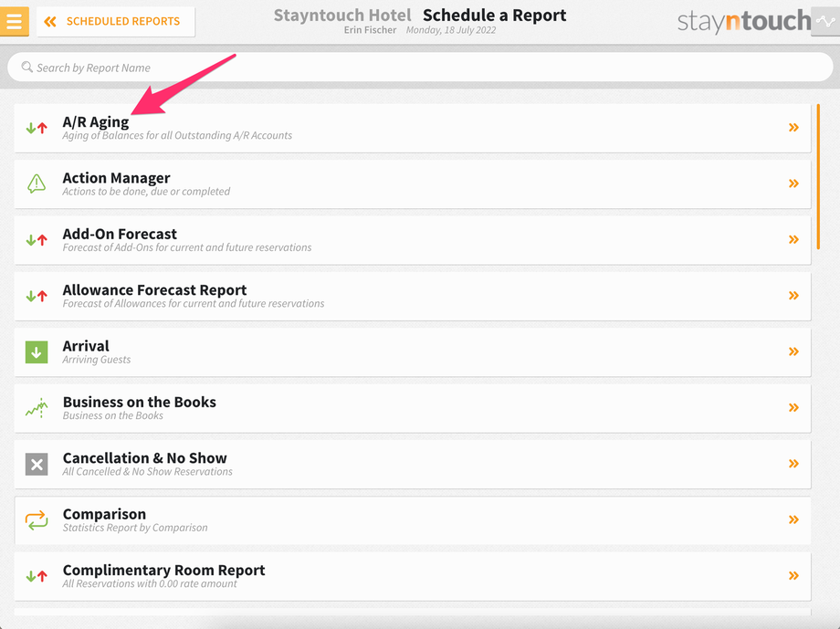Image resolution: width=840 pixels, height=629 pixels.
Task: Expand Allowance Forecast Report with its chevron
Action: [x=793, y=296]
